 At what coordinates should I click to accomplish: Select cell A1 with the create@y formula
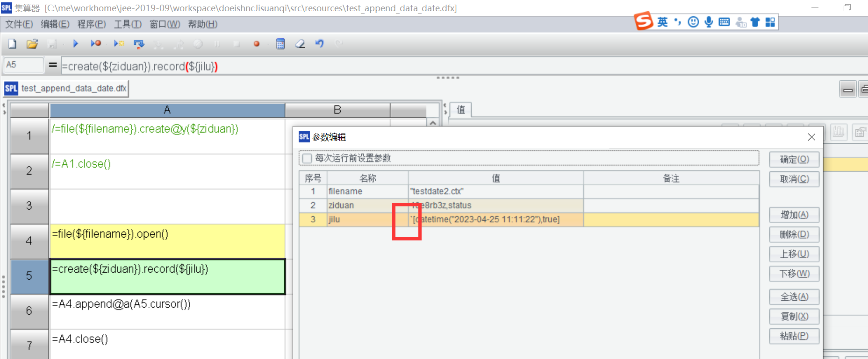tap(167, 136)
